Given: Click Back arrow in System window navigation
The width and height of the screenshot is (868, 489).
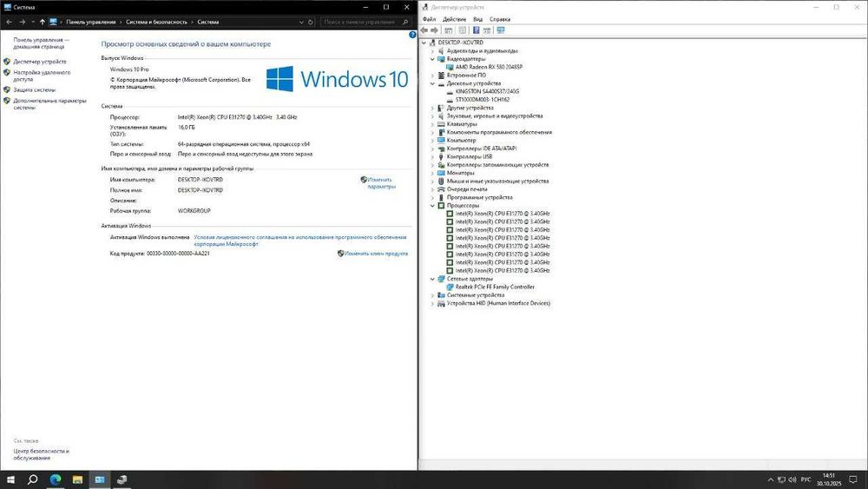Looking at the screenshot, I should click(x=9, y=23).
